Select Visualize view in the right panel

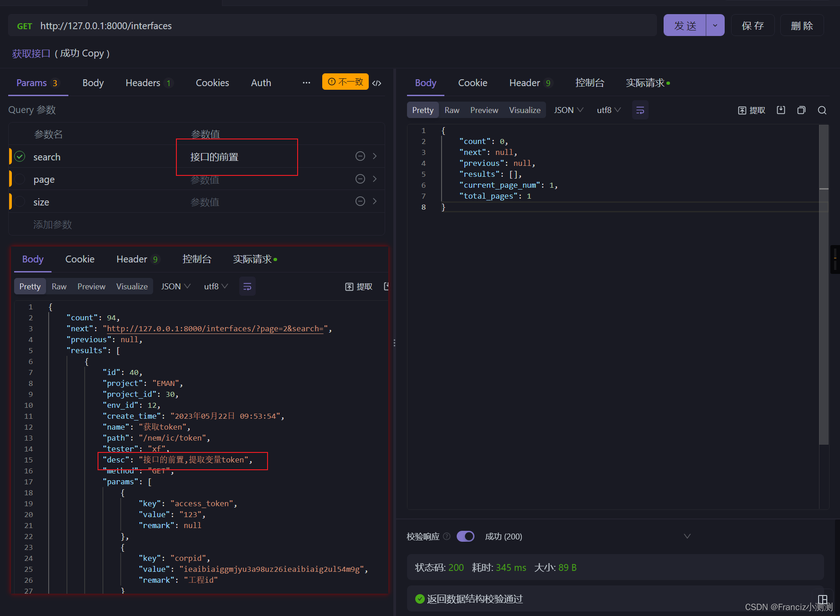click(x=525, y=110)
